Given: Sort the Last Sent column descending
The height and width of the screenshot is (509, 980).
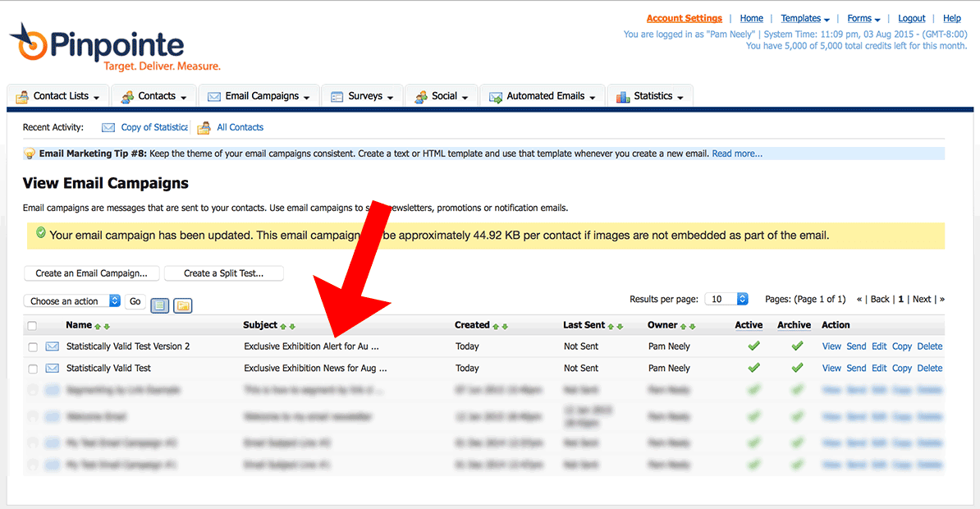Looking at the screenshot, I should click(x=620, y=327).
